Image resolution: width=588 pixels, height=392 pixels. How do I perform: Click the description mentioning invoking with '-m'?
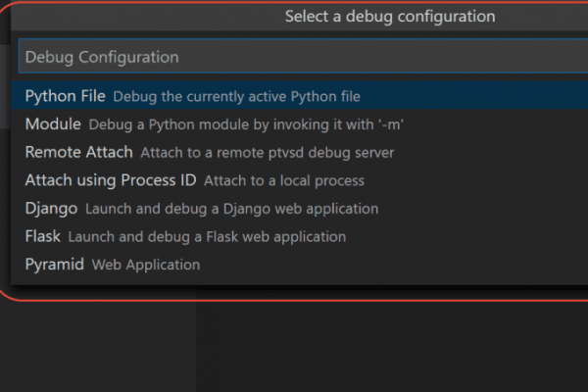coord(246,124)
